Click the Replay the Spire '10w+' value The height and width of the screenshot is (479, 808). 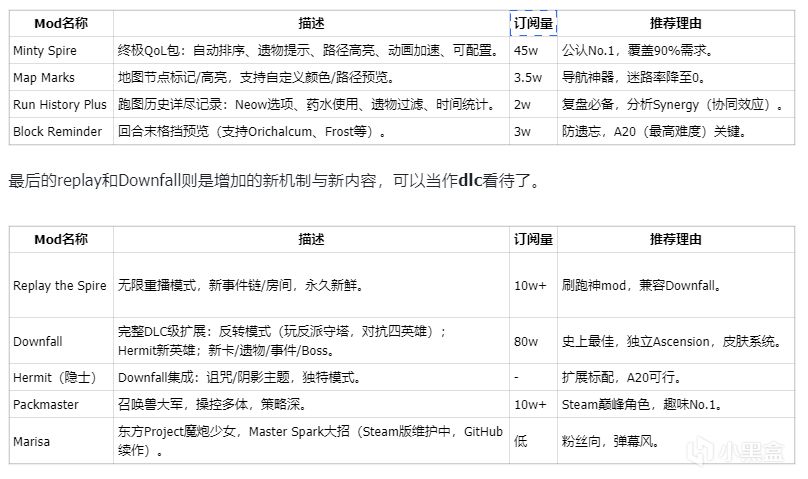pyautogui.click(x=533, y=285)
